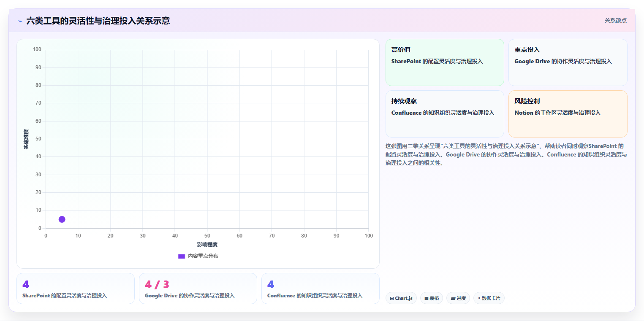Open the 风险控制 Notion card
Screen dimensions: 644x321
(568, 114)
